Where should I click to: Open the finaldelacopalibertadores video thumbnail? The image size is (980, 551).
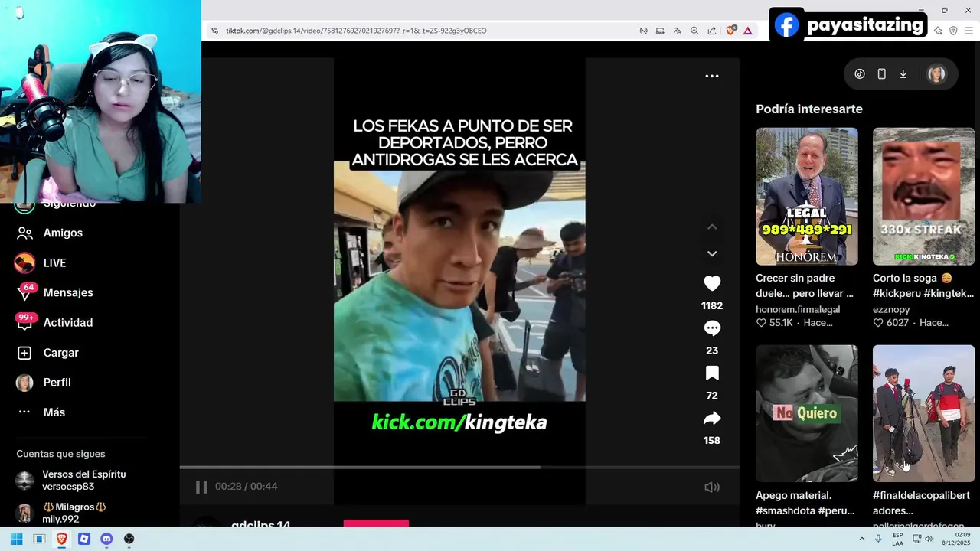pos(923,413)
